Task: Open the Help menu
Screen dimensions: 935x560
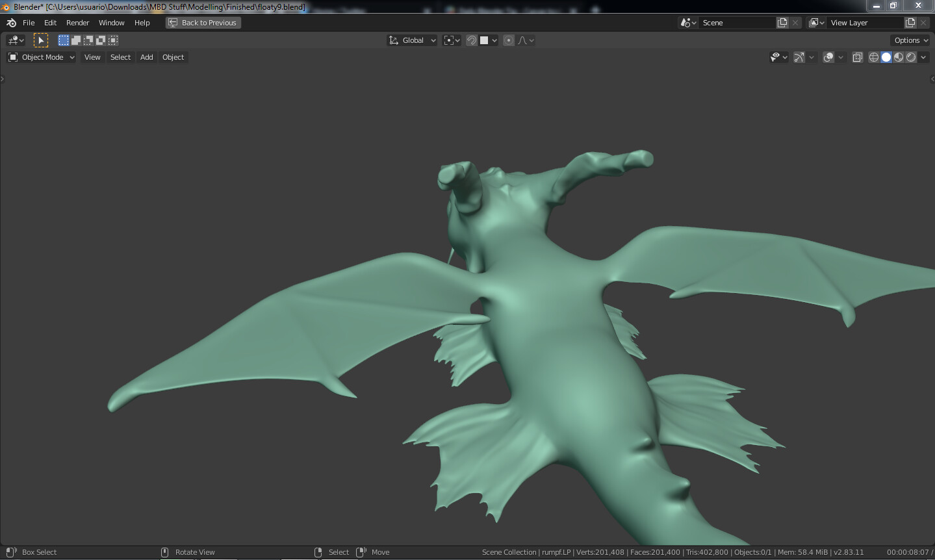Action: pos(142,23)
